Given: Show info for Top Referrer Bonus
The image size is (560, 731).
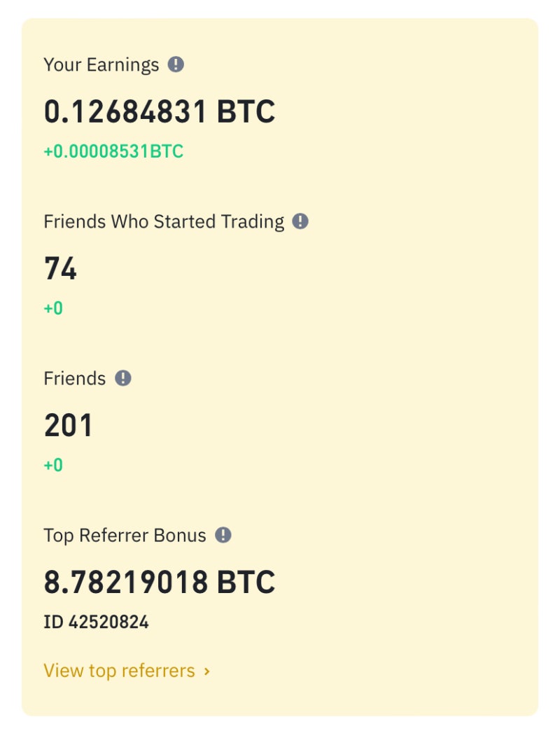Looking at the screenshot, I should [x=223, y=536].
